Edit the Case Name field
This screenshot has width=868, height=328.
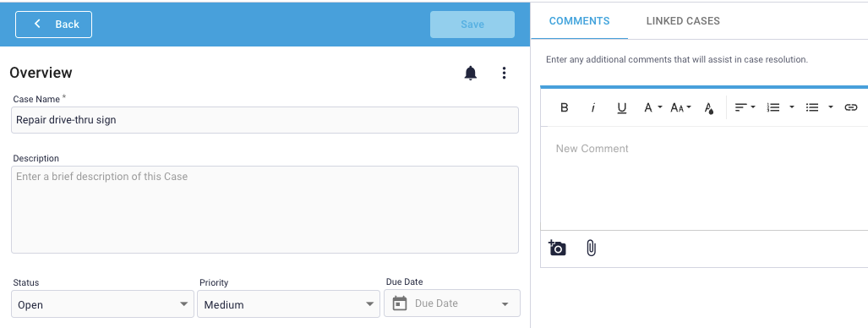pyautogui.click(x=265, y=120)
